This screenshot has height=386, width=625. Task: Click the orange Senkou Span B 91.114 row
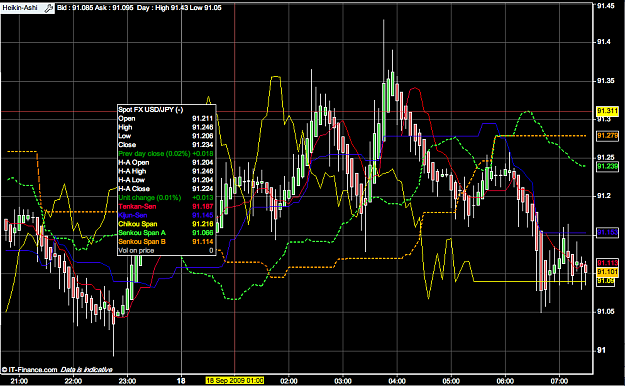pos(166,242)
